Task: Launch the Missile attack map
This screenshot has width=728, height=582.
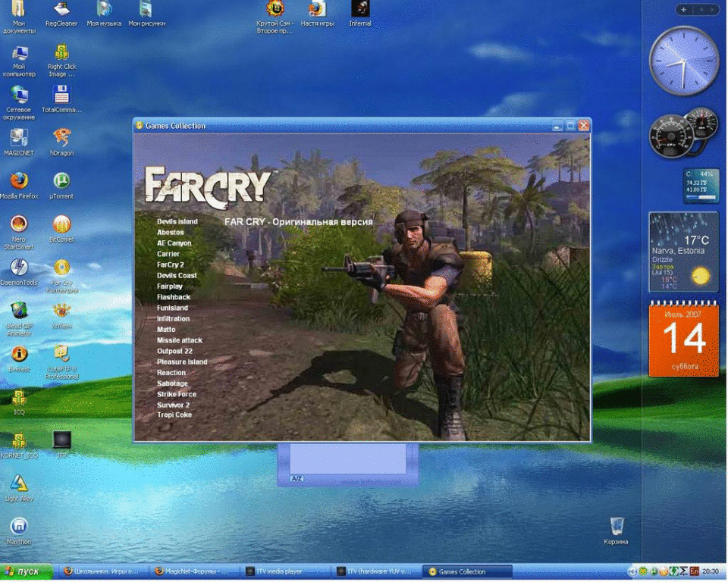Action: coord(179,340)
